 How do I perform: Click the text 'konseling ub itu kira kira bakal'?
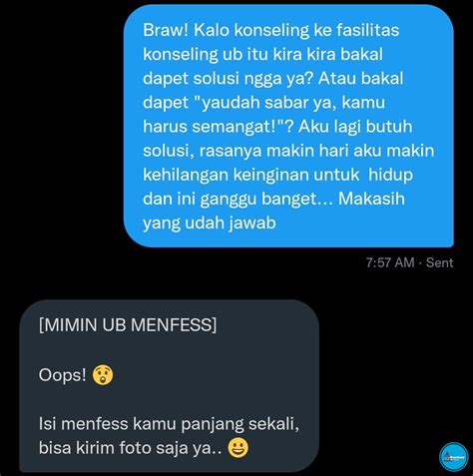(262, 54)
